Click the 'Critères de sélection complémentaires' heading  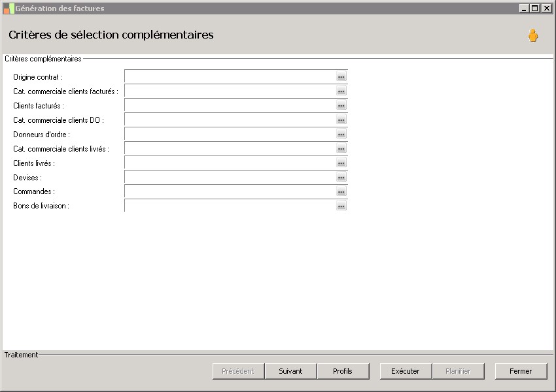pos(111,35)
